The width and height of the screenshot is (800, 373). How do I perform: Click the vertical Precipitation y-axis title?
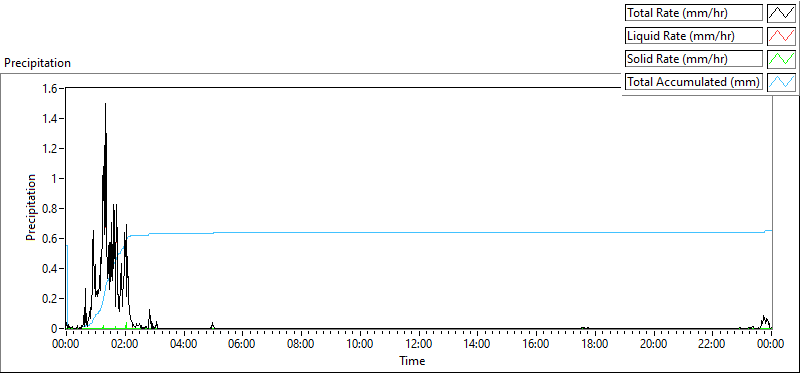31,208
